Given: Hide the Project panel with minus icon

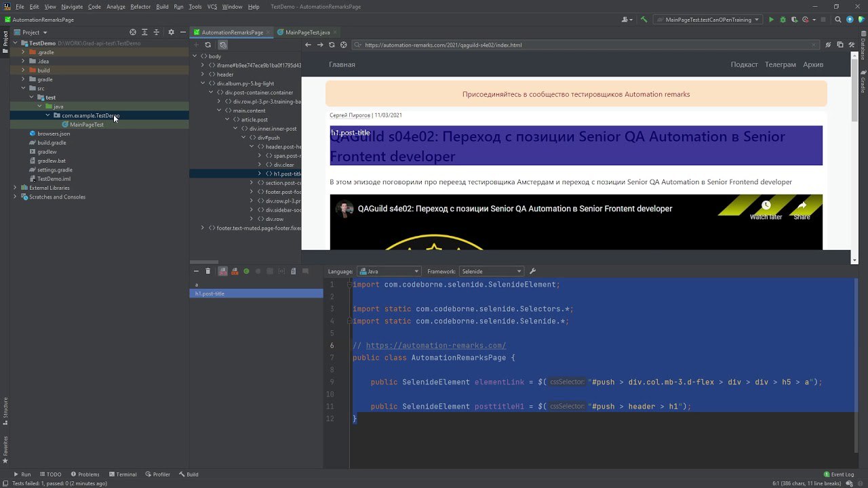Looking at the screenshot, I should (x=183, y=32).
